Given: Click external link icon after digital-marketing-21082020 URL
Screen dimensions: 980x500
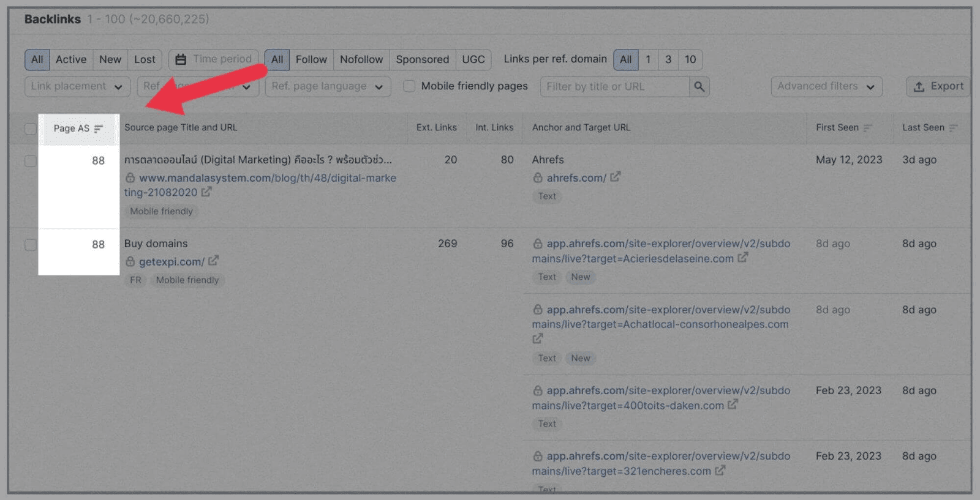Looking at the screenshot, I should pos(206,192).
